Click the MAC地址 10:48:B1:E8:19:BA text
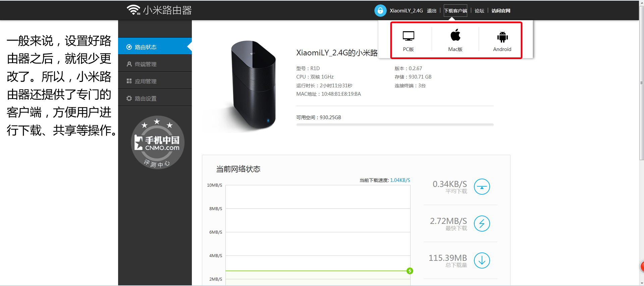 [x=328, y=94]
